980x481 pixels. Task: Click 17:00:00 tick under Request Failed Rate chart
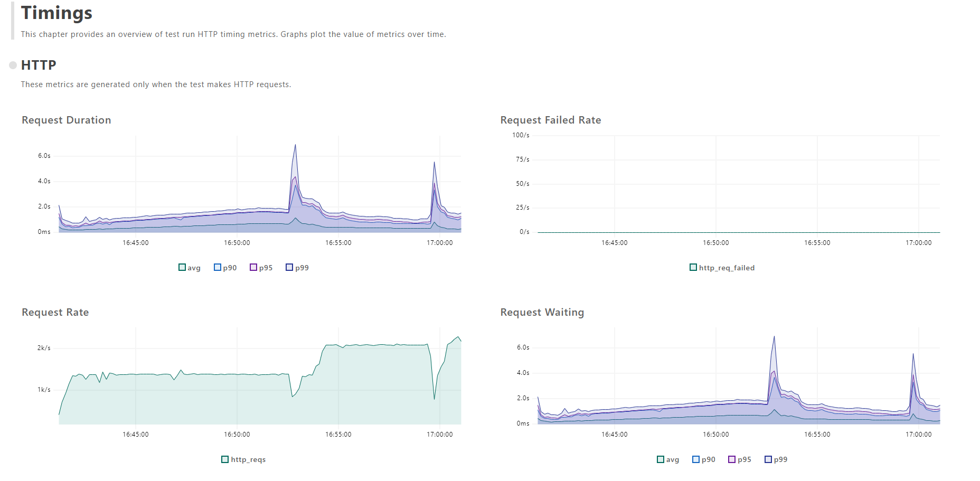[x=919, y=243]
